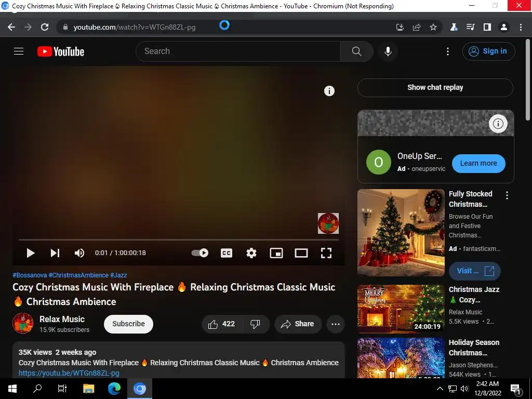Image resolution: width=532 pixels, height=399 pixels.
Task: Open the network tray icon
Action: coord(453,389)
